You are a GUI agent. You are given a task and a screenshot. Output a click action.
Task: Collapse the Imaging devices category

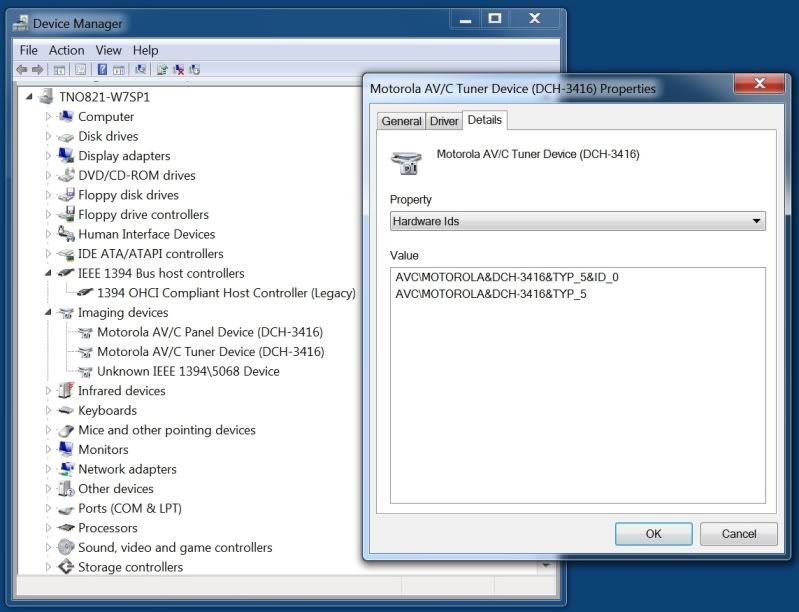point(48,313)
